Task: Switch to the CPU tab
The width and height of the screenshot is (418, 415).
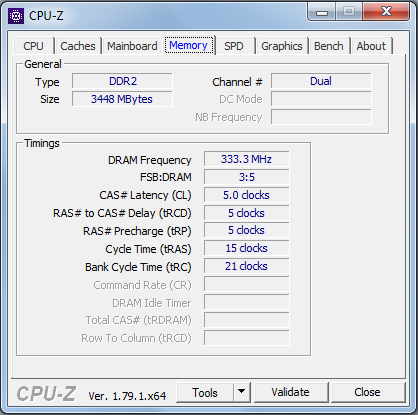Action: click(33, 46)
